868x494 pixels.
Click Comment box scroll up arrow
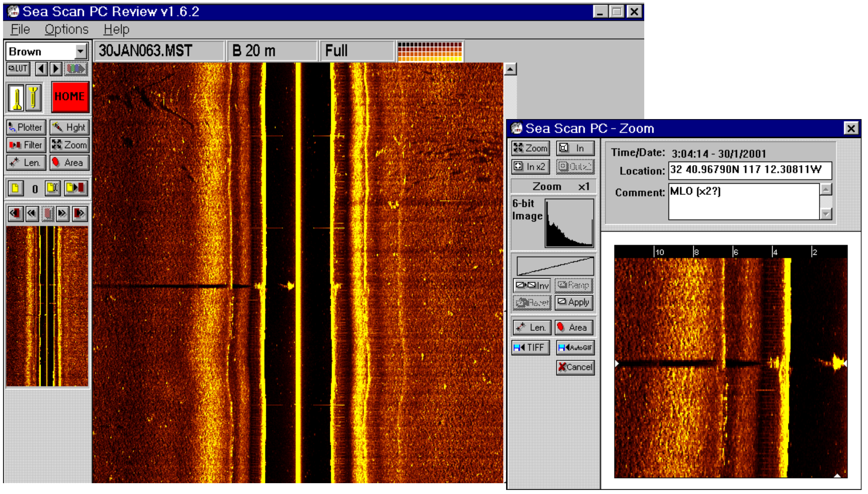tap(826, 189)
